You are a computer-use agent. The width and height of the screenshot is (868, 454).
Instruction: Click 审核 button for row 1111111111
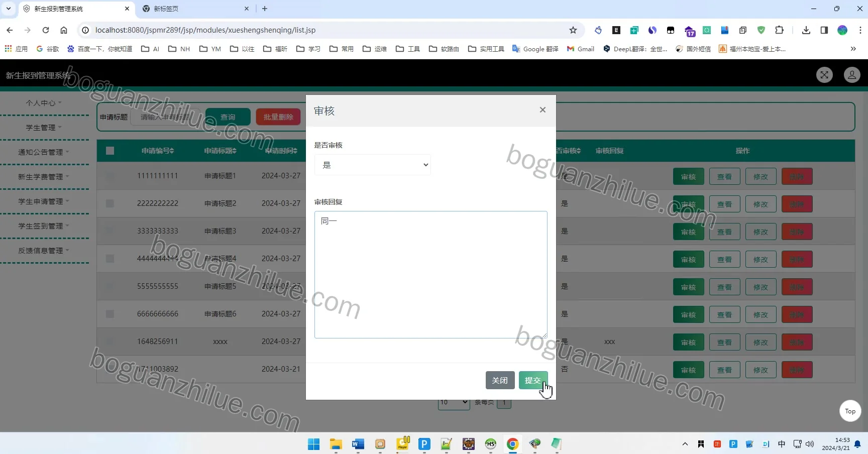[688, 177]
